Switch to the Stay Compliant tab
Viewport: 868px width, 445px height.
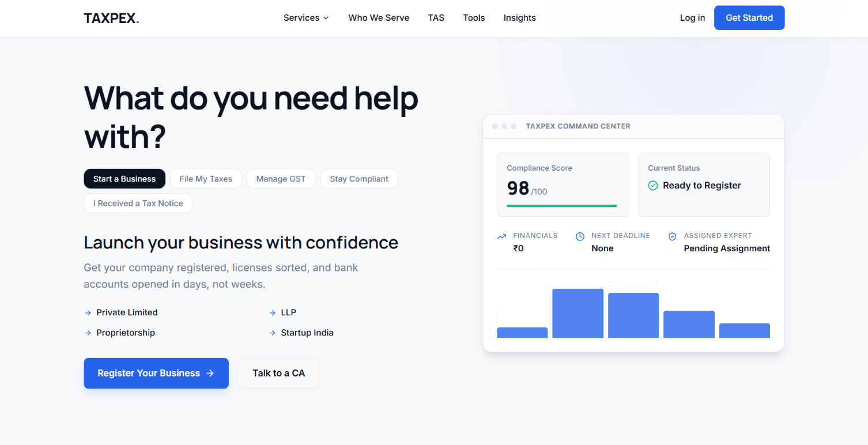click(359, 179)
